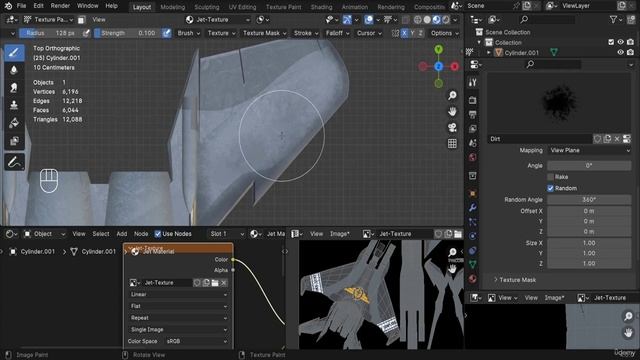Switch to the Animation workspace tab
Viewport: 640px width, 360px height.
coord(354,7)
